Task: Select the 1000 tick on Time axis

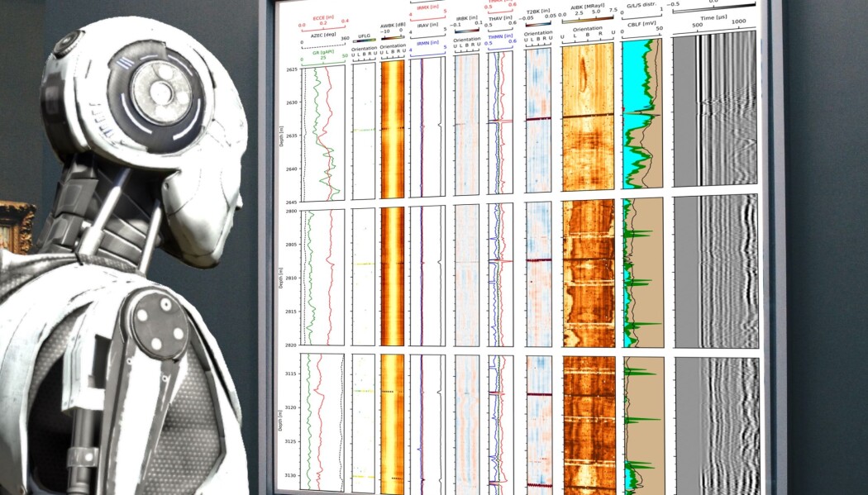Action: point(738,22)
